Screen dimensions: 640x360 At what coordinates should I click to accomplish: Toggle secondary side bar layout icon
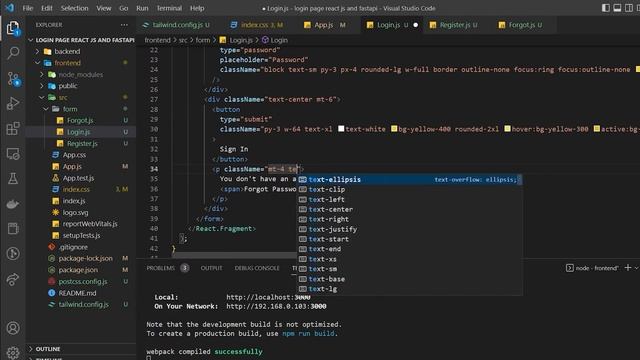pos(629,8)
